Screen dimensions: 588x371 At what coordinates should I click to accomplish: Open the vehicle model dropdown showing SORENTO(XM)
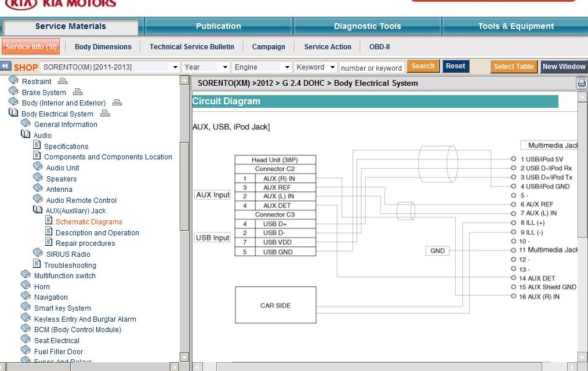tap(175, 67)
